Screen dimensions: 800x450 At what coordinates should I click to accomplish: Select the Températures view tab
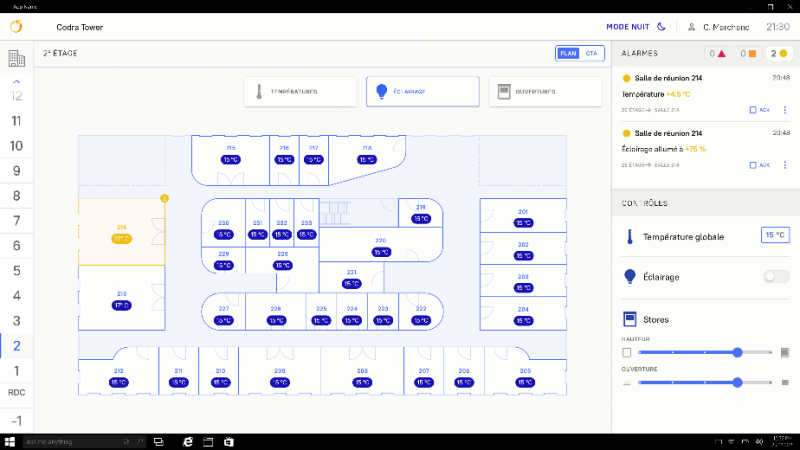click(x=300, y=91)
